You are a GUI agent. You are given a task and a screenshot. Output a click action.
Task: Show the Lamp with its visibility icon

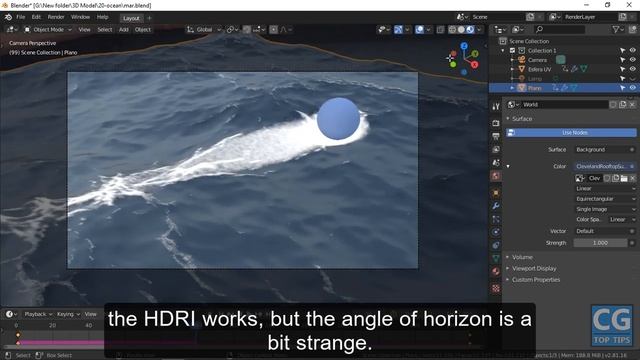tap(632, 79)
